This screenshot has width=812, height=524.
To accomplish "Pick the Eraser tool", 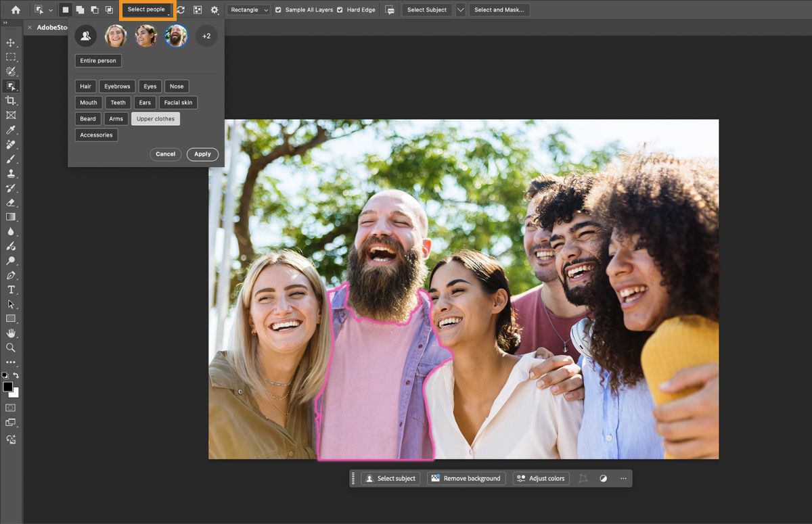I will pyautogui.click(x=11, y=202).
